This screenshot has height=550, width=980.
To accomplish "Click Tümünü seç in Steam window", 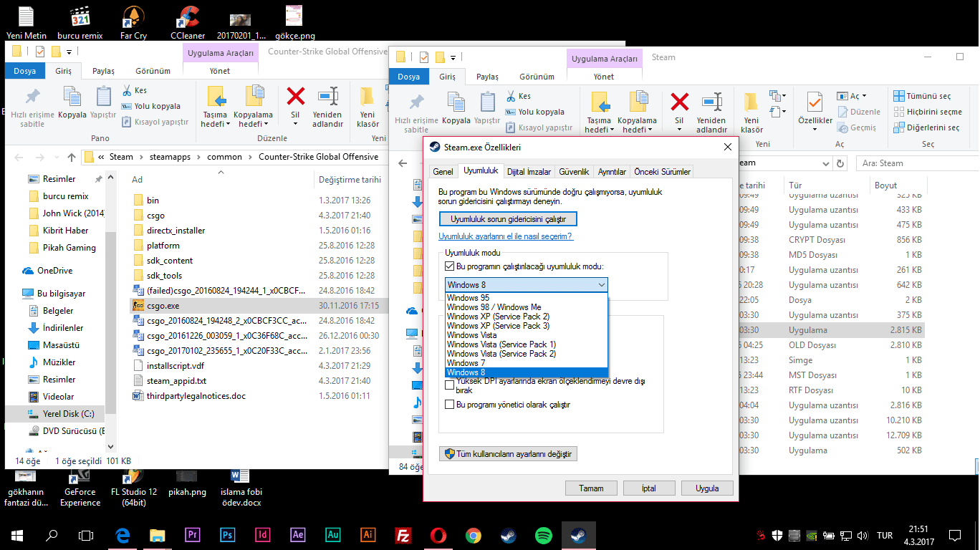I will pyautogui.click(x=923, y=96).
